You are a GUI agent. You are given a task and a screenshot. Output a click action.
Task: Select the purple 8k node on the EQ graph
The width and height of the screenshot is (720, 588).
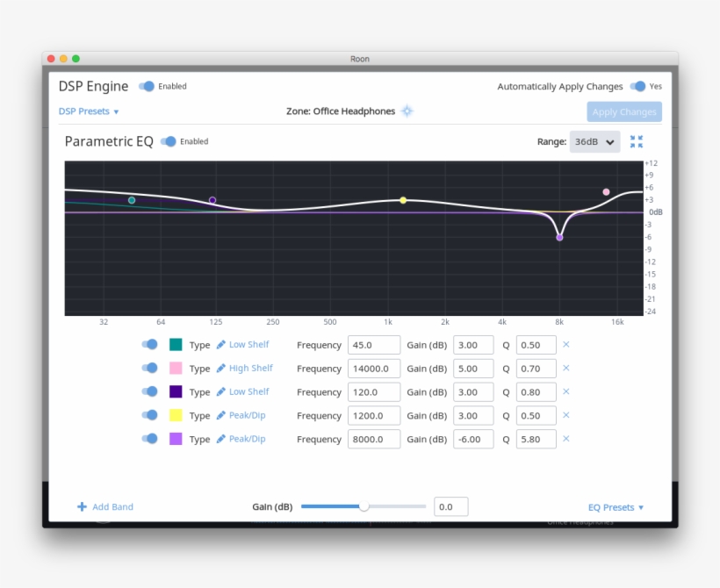coord(559,237)
